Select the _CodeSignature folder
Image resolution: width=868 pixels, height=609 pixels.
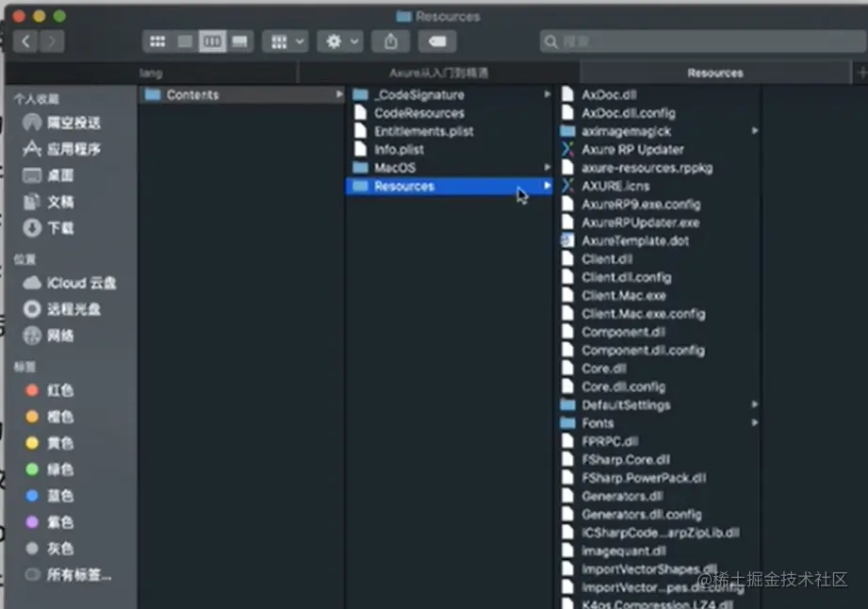pyautogui.click(x=449, y=94)
